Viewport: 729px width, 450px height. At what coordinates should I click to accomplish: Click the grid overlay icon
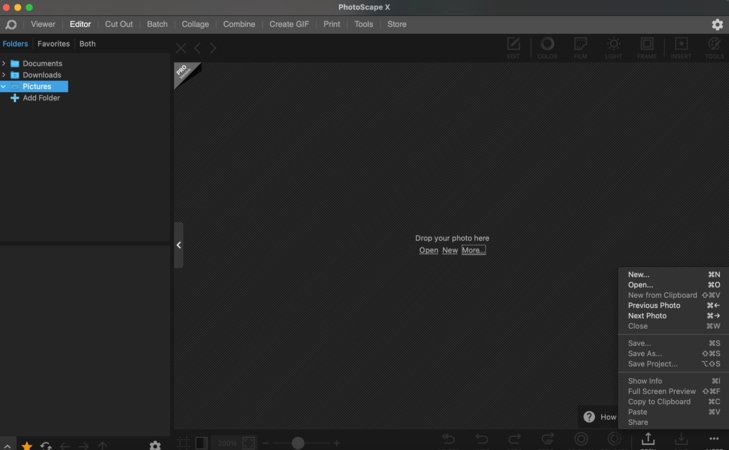coord(183,443)
